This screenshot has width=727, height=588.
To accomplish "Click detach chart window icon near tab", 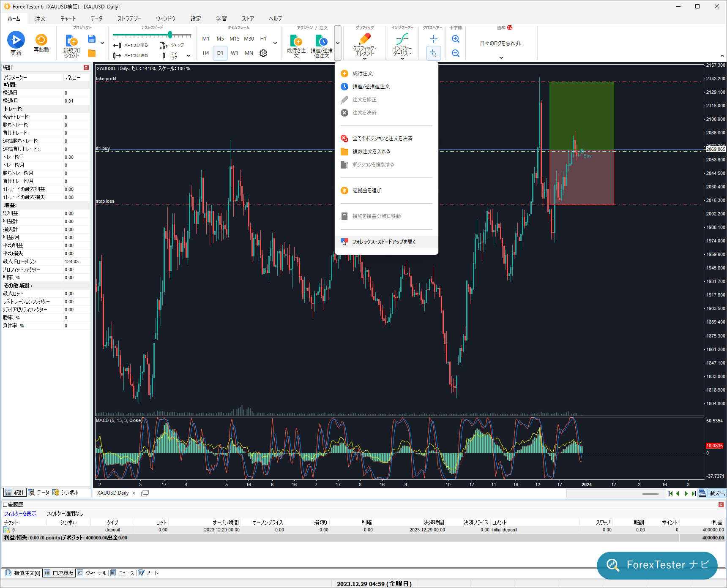I will [x=145, y=493].
